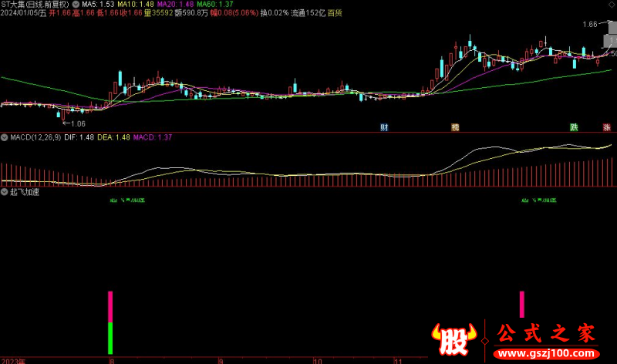Click the blue 财 event marker
The width and height of the screenshot is (617, 364).
point(384,126)
